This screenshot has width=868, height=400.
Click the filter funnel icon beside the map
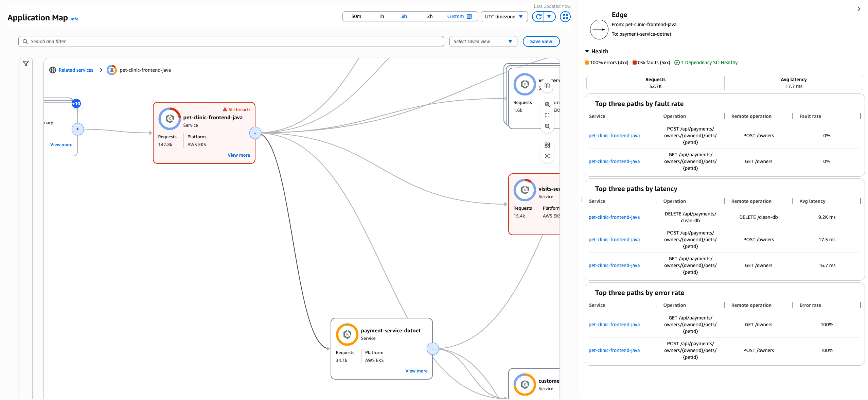click(x=26, y=63)
